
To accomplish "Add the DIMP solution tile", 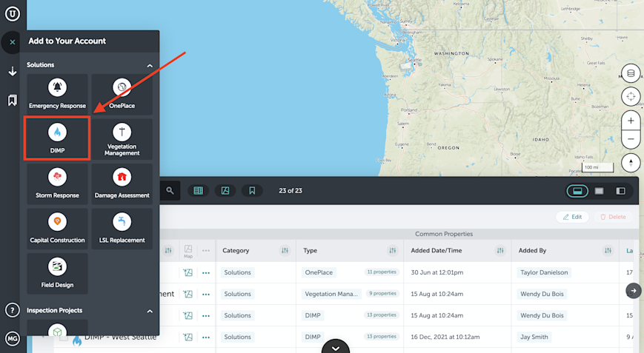I will pyautogui.click(x=57, y=138).
